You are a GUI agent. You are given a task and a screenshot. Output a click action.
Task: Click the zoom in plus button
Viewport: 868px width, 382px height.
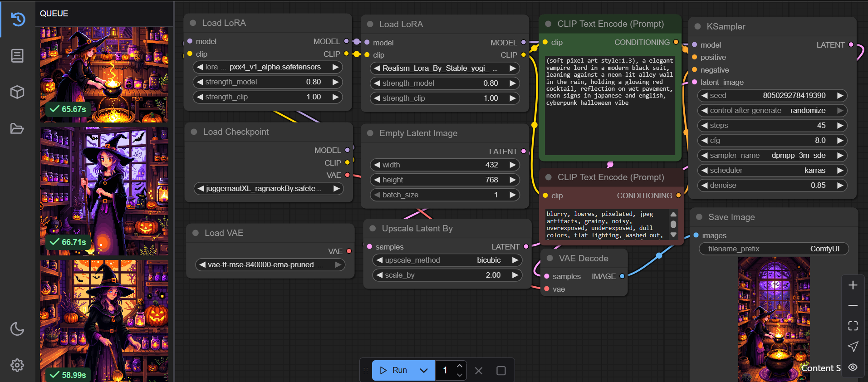pos(853,285)
